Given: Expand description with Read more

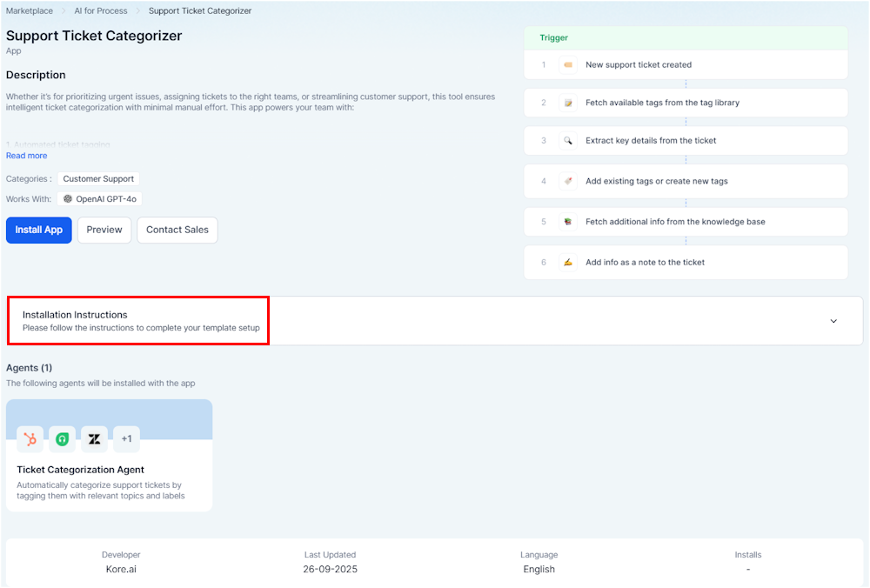Looking at the screenshot, I should 27,156.
